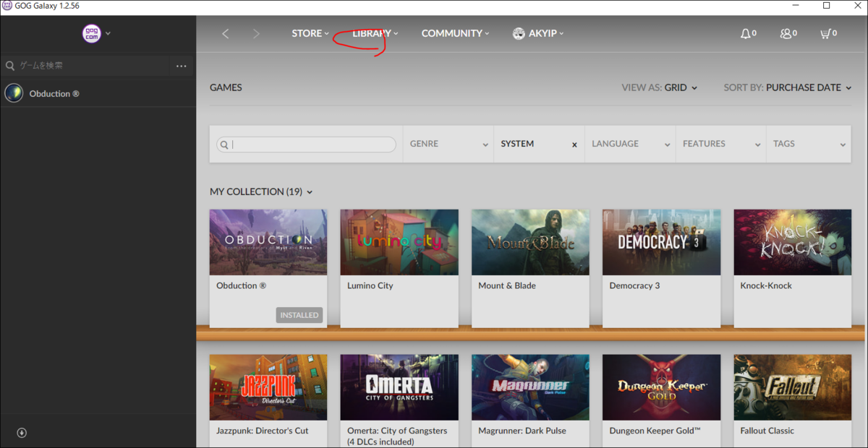The width and height of the screenshot is (868, 448).
Task: Click 'Magrunner: Dark Pulse' title text
Action: (522, 431)
